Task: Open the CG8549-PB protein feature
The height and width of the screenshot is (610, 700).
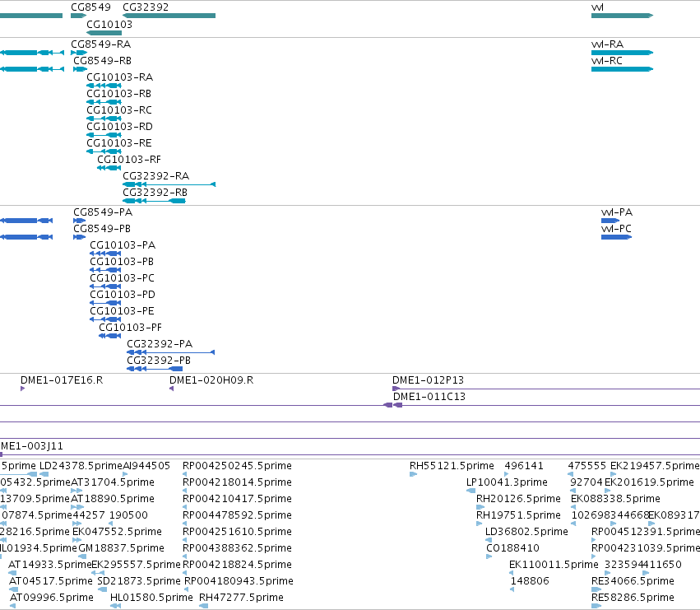Action: tap(80, 237)
